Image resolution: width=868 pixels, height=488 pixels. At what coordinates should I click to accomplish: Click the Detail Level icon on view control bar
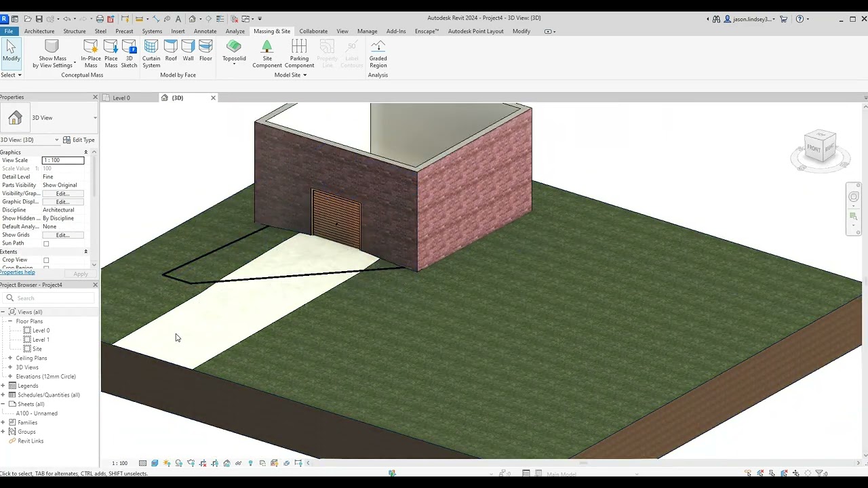coord(142,464)
